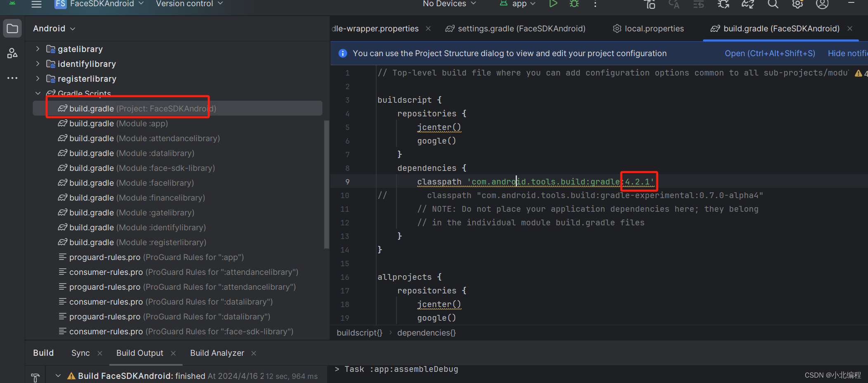Image resolution: width=868 pixels, height=383 pixels.
Task: Click Open (Ctrl+Alt+Shift+S) link
Action: click(x=770, y=53)
